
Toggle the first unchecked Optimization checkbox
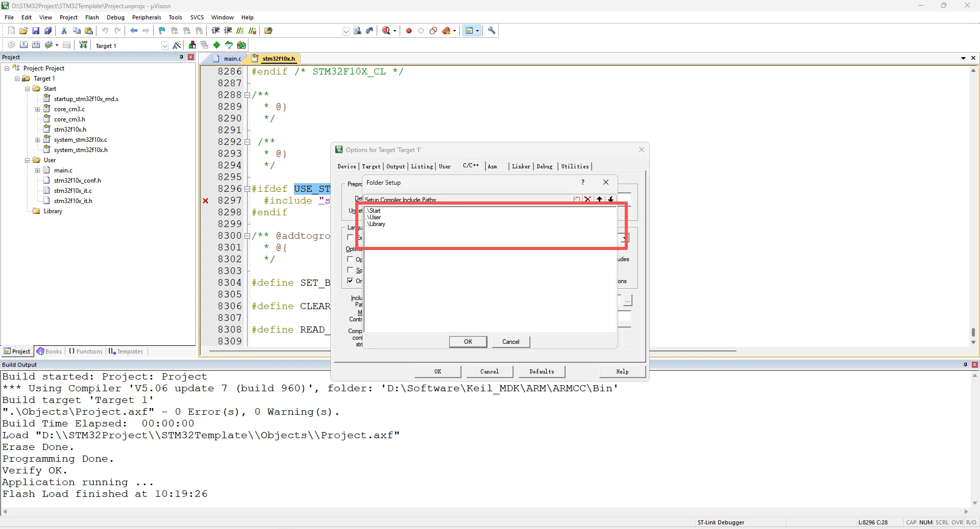point(350,259)
